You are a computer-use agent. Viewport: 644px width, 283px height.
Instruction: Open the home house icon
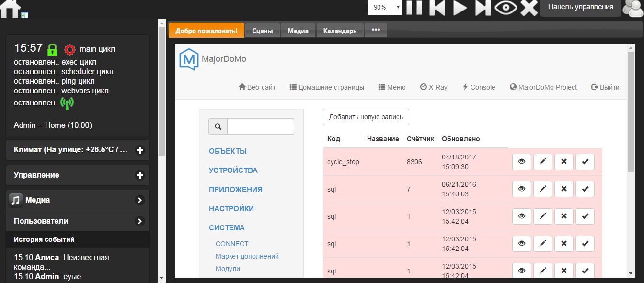click(10, 8)
